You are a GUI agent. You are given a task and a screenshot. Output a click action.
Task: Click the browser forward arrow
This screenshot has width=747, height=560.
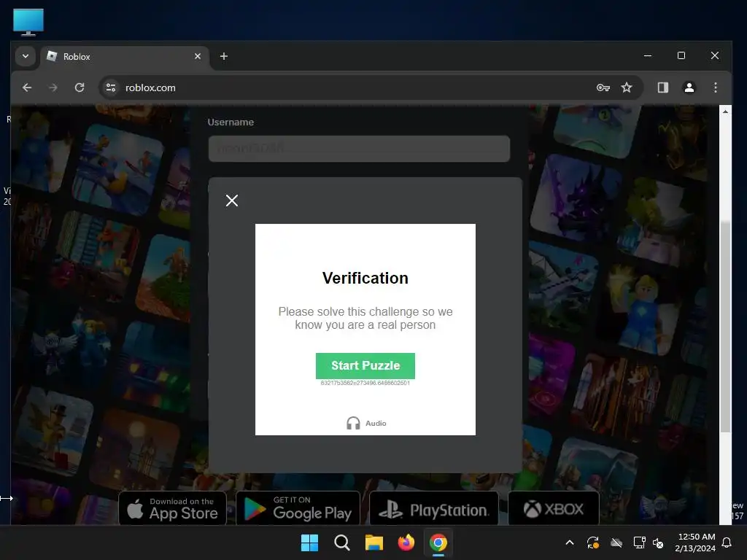click(53, 87)
